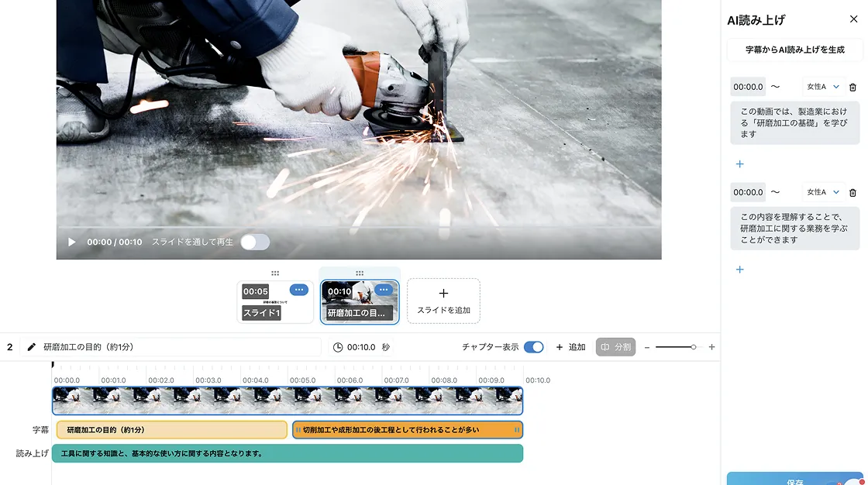Open voice dropdown 女性A in first entry

coord(822,87)
